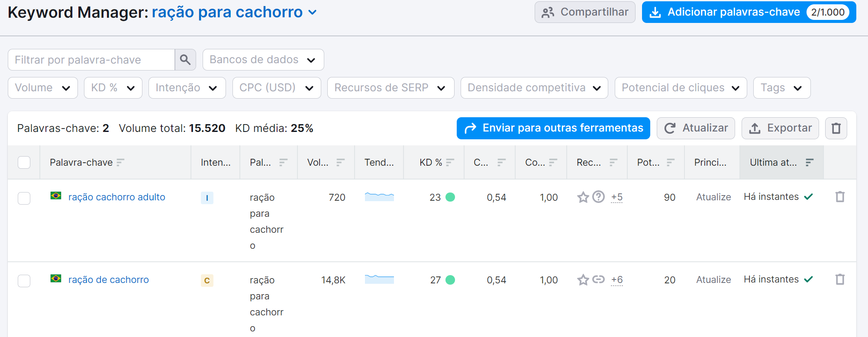Click the green KD indicator dot for ração cachorro adulto
This screenshot has width=868, height=337.
451,197
